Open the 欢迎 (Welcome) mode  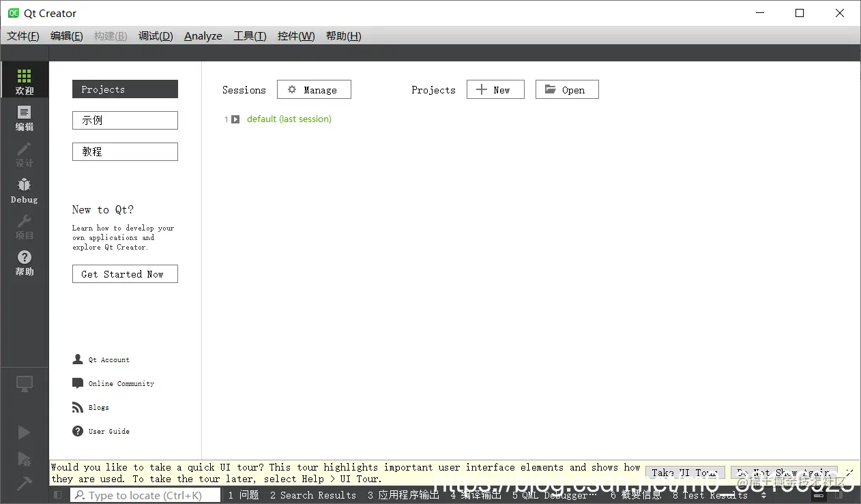tap(25, 80)
